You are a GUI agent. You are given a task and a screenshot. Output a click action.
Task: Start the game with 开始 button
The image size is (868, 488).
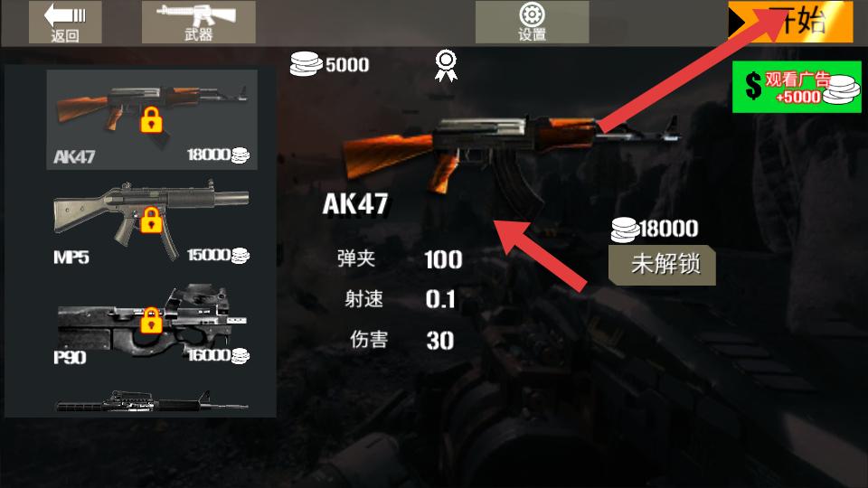pyautogui.click(x=790, y=22)
